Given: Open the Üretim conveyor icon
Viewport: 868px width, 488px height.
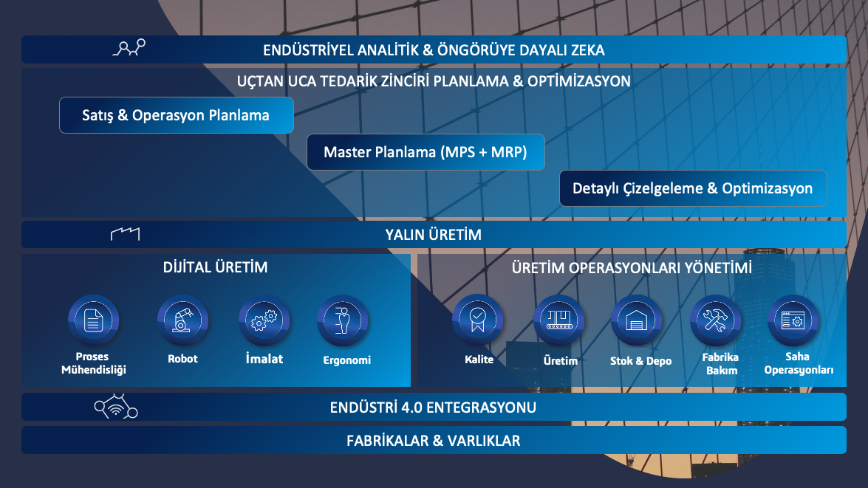Looking at the screenshot, I should [x=559, y=321].
